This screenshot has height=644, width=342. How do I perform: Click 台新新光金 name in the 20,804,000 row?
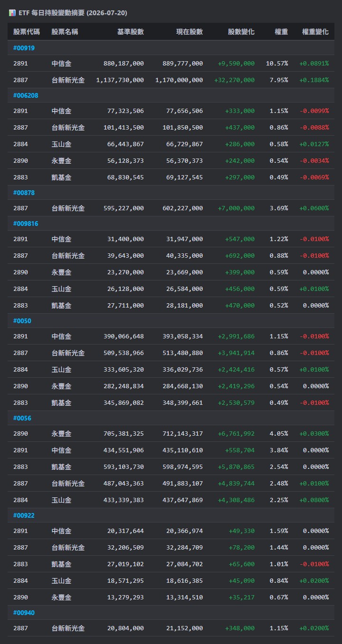point(68,628)
